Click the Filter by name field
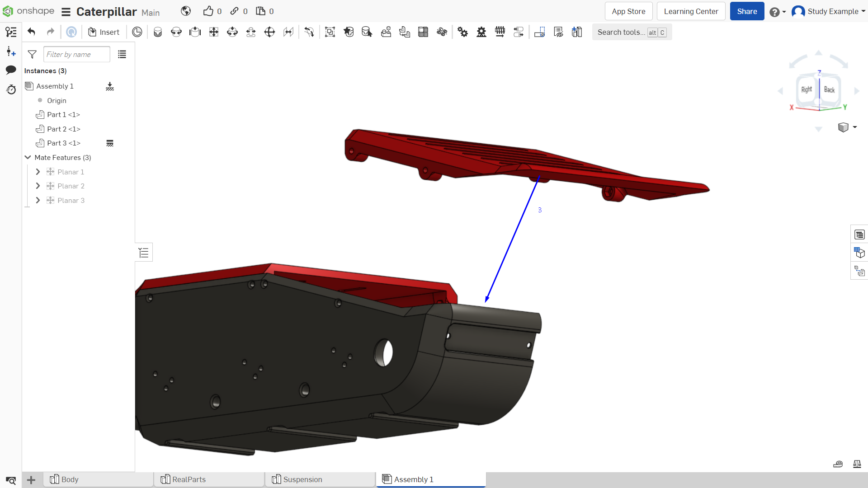Image resolution: width=868 pixels, height=488 pixels. tap(77, 54)
